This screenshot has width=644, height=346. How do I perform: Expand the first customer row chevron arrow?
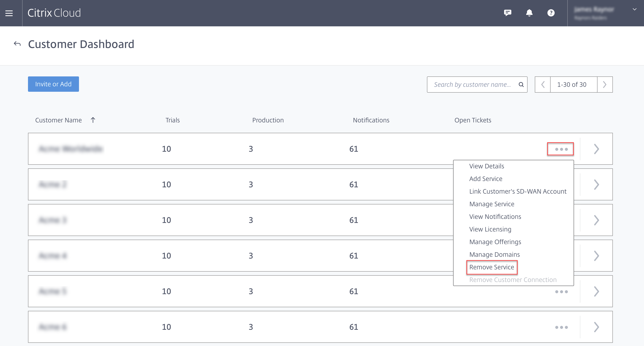pos(596,149)
